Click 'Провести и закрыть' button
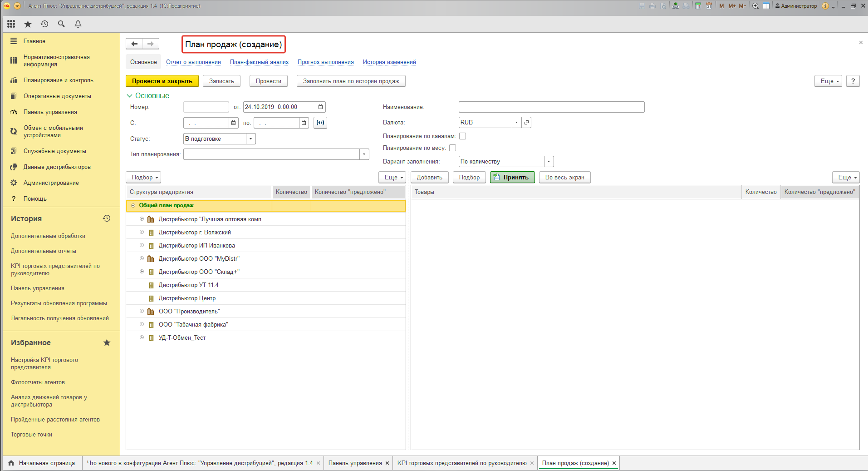Viewport: 868px width, 471px height. coord(162,81)
